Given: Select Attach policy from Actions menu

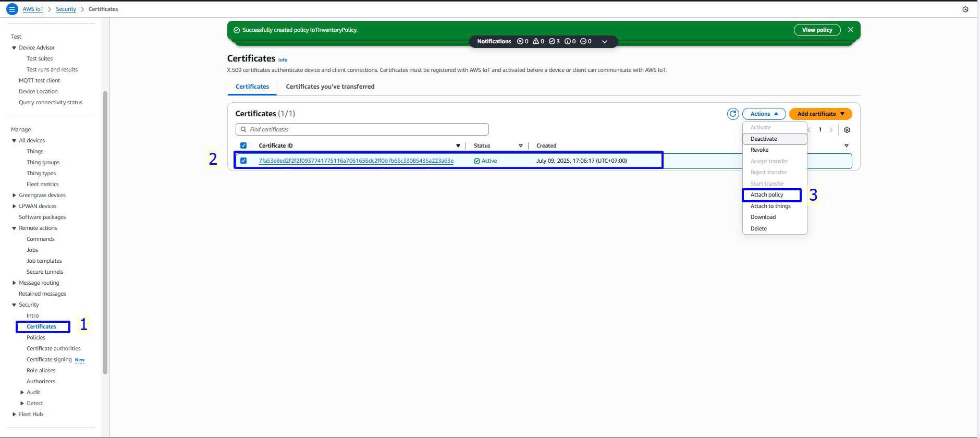Looking at the screenshot, I should (x=767, y=194).
